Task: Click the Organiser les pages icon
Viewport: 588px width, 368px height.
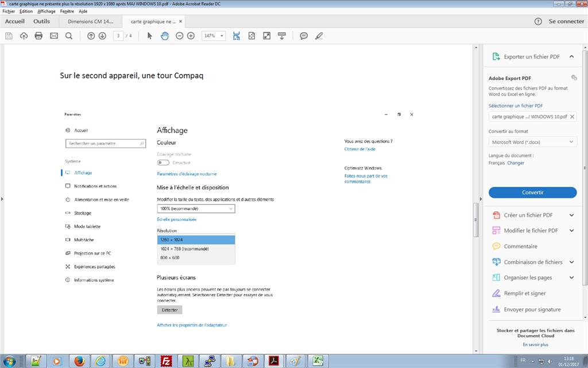Action: 496,278
